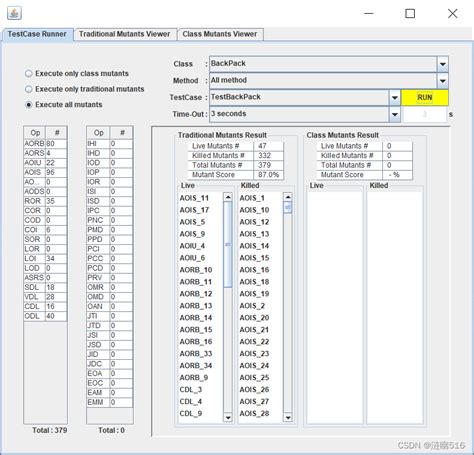Click the yellow RUN button
This screenshot has width=474, height=455.
tap(425, 98)
